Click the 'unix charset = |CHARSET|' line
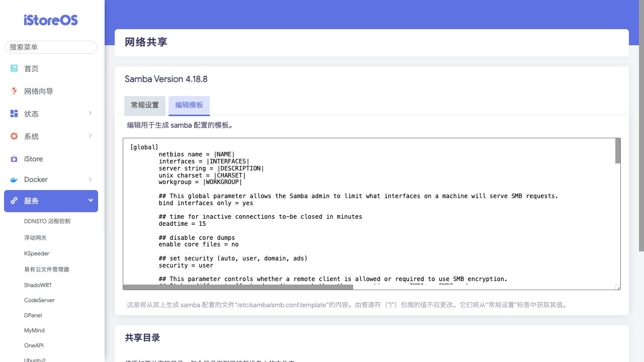 coord(202,175)
